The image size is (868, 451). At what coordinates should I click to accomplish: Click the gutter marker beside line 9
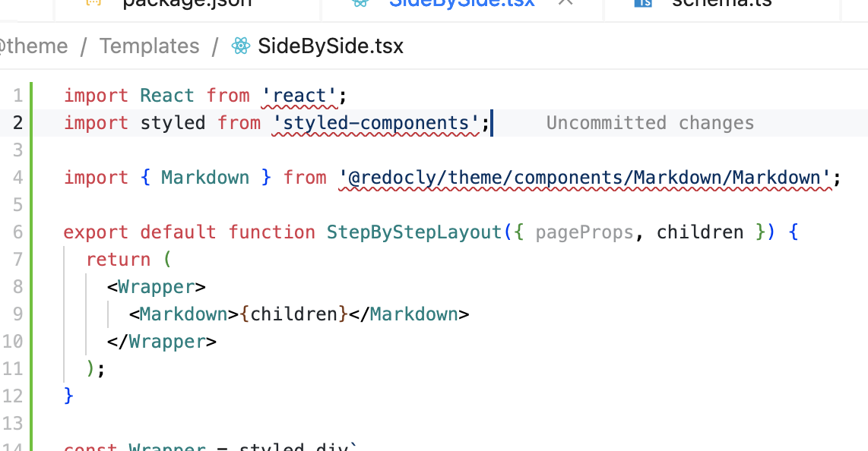(x=30, y=314)
